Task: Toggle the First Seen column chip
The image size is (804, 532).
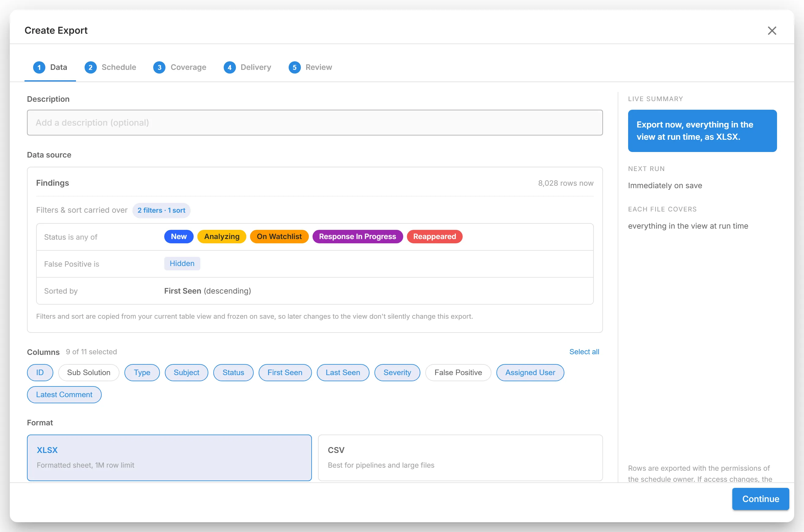Action: [285, 373]
